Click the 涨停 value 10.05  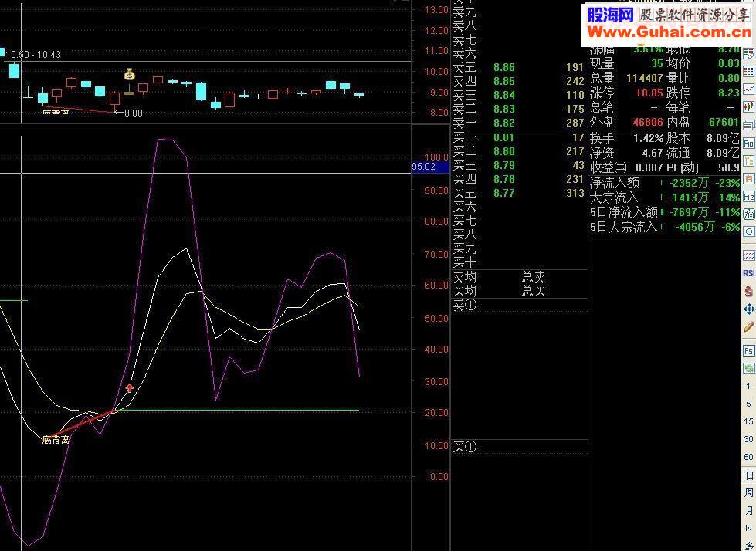tap(649, 93)
